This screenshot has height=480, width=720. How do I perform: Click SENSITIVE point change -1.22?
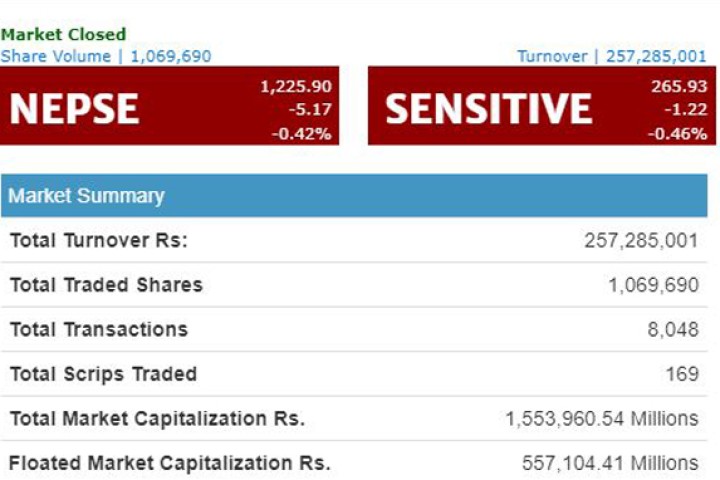pos(683,110)
